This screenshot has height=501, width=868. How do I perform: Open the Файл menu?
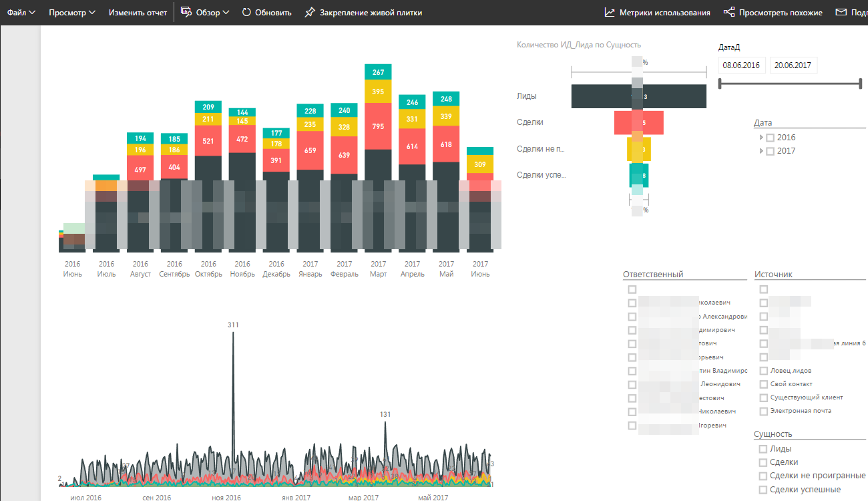pos(21,13)
